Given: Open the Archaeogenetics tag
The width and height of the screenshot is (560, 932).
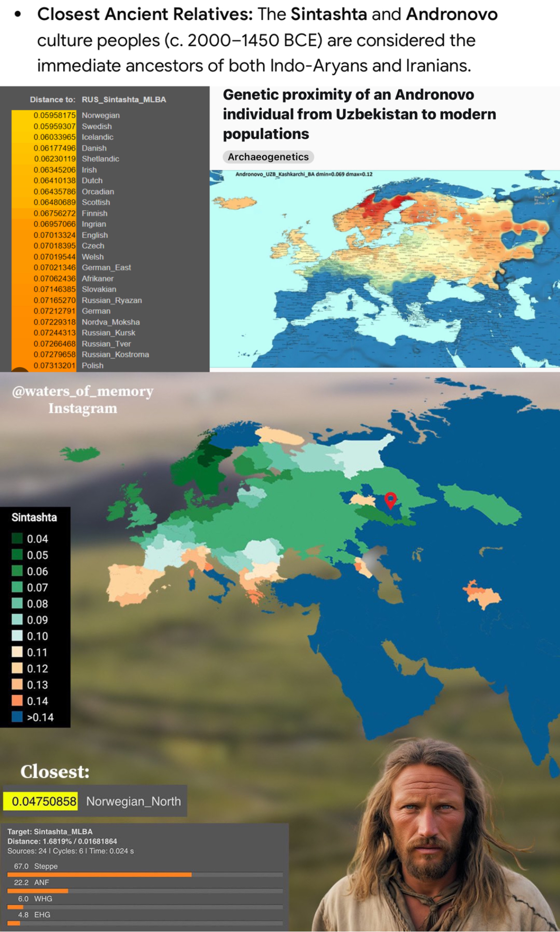Looking at the screenshot, I should pos(268,157).
